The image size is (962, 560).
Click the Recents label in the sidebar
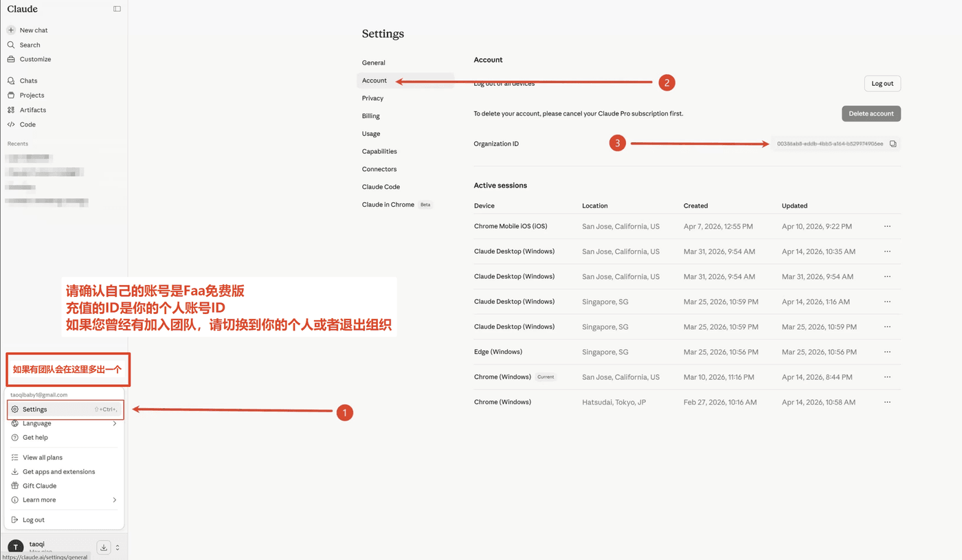(x=18, y=144)
